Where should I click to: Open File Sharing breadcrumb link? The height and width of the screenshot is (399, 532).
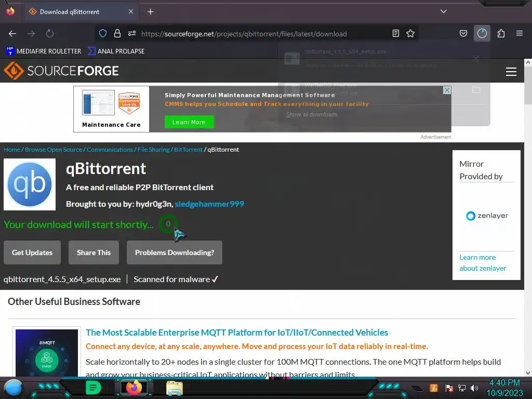click(153, 150)
